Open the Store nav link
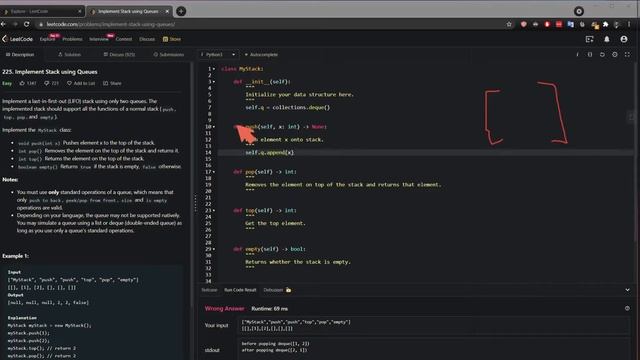This screenshot has height=360, width=640. [172, 39]
